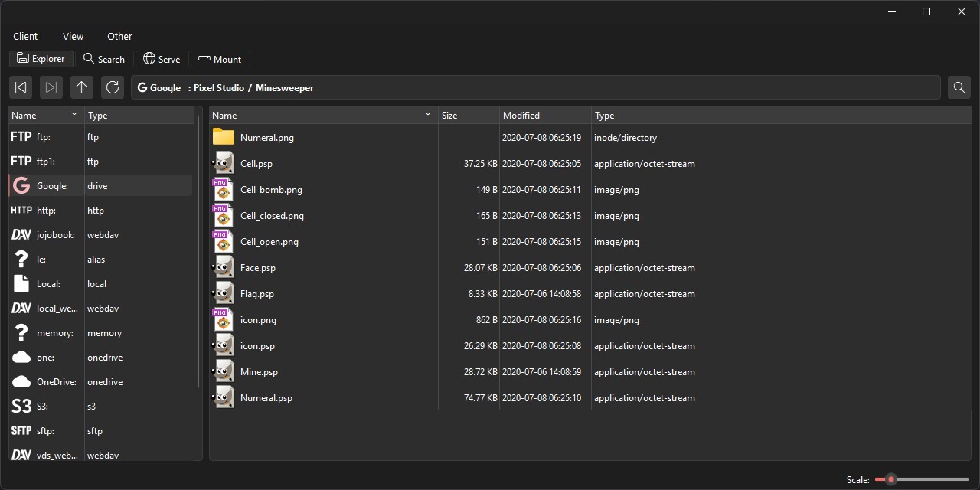Click the icon.png file icon
Image resolution: width=980 pixels, height=490 pixels.
coord(223,319)
